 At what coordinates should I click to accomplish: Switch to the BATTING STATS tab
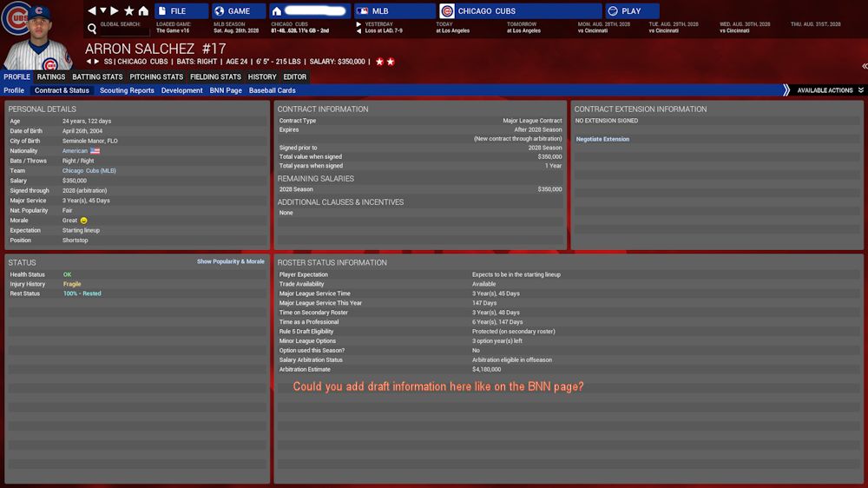click(x=97, y=77)
